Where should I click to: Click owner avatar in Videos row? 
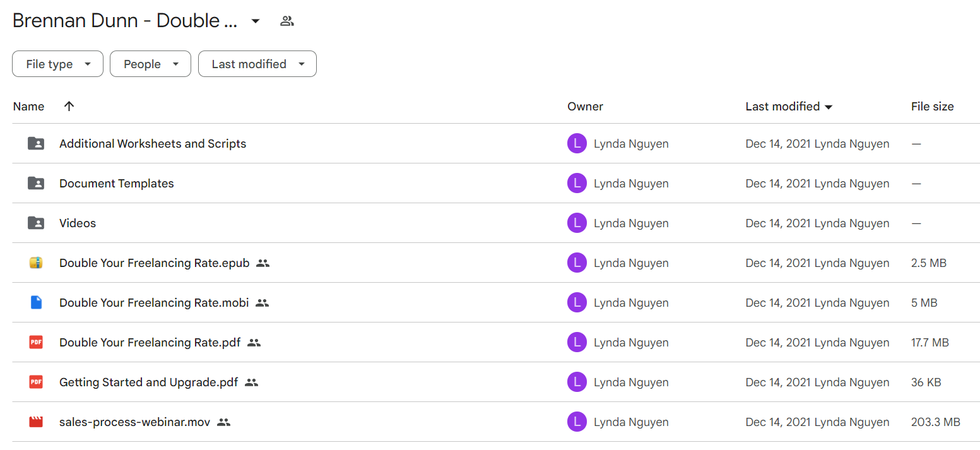point(577,223)
